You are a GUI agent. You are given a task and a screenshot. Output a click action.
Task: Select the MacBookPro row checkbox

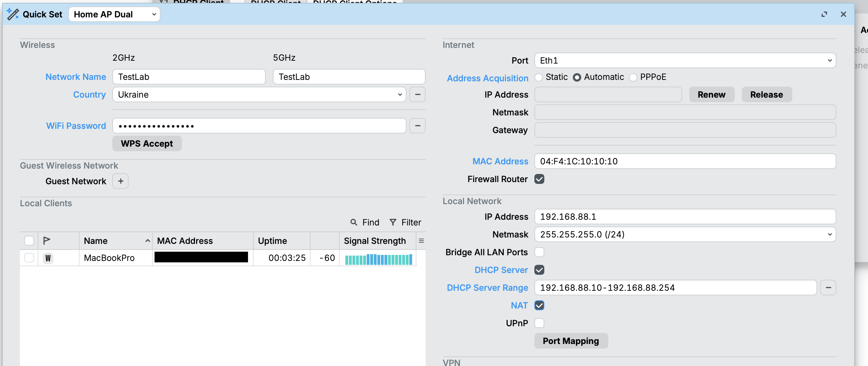[x=29, y=258]
